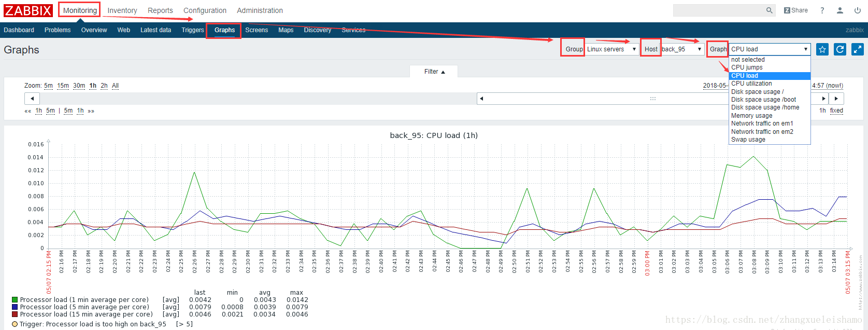Go to the Latest data submenu

[x=155, y=30]
